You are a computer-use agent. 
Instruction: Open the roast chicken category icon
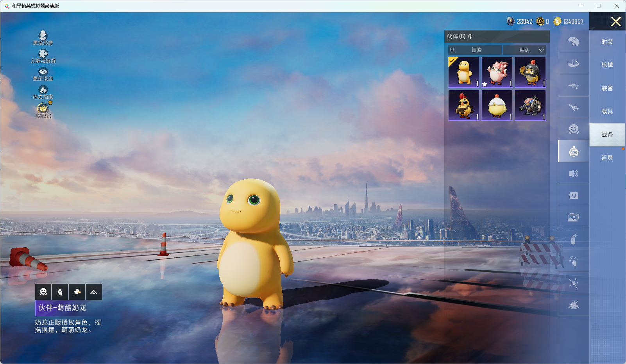573,305
